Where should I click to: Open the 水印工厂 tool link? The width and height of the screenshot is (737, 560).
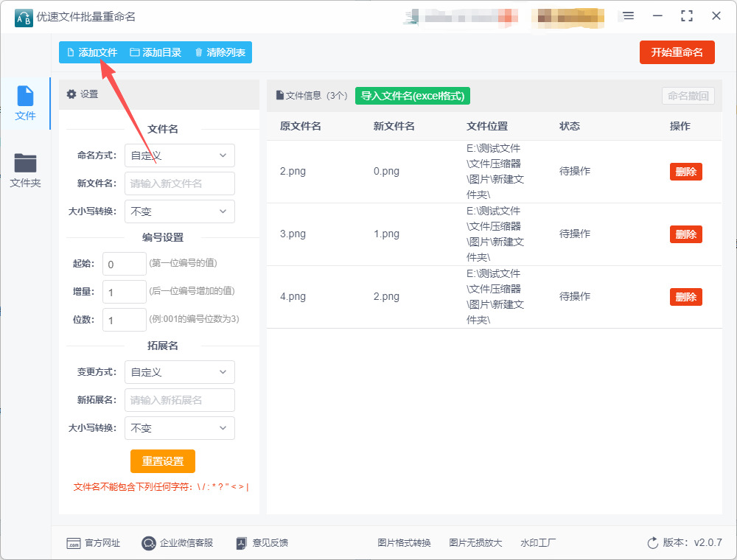(538, 543)
